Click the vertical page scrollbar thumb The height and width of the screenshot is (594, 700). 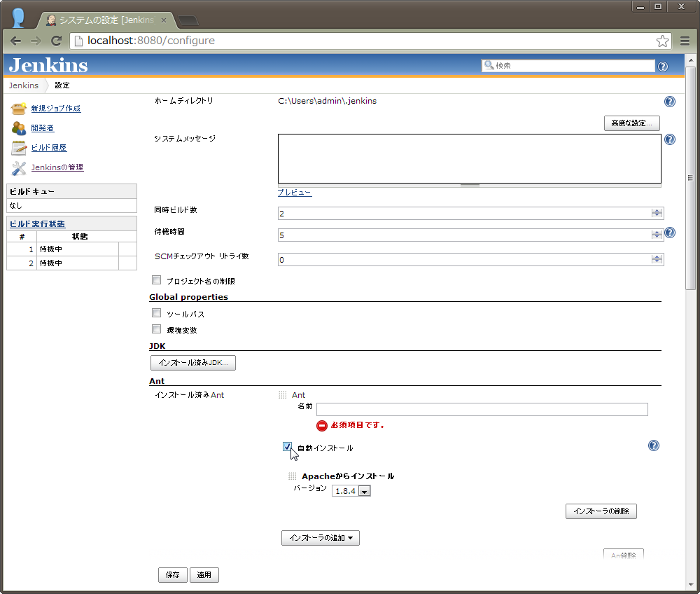[x=690, y=178]
